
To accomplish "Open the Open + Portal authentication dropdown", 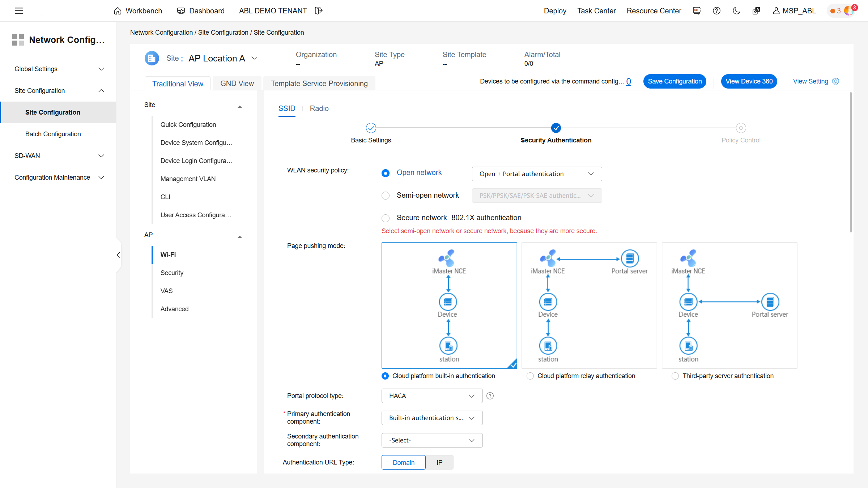I will [537, 174].
